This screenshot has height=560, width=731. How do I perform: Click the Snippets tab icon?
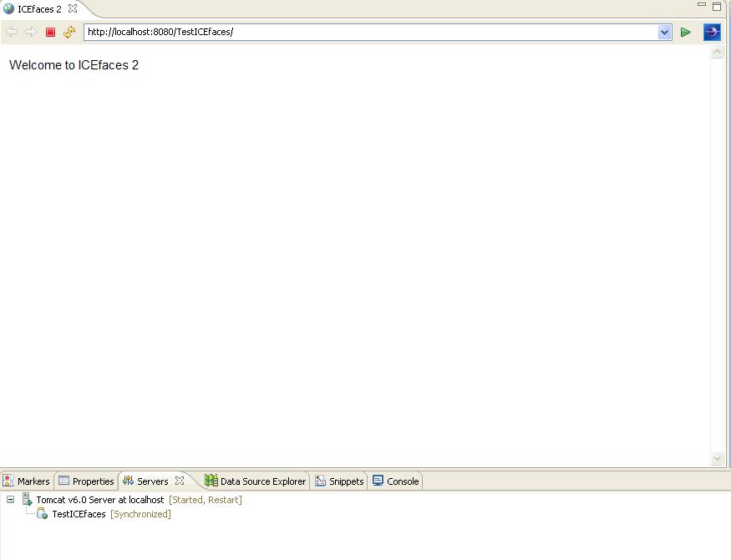[320, 481]
